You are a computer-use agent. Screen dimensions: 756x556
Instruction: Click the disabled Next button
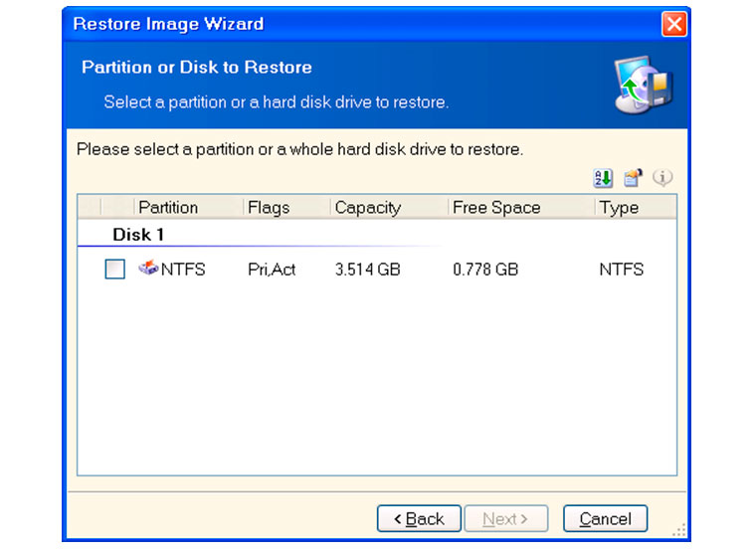(x=505, y=518)
